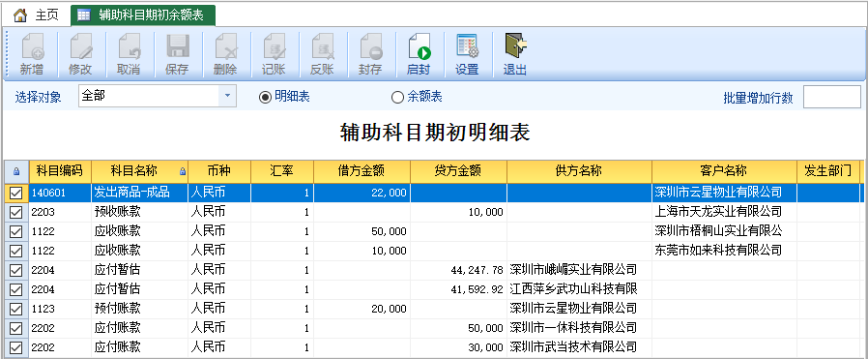Click the 44,247.78 credit amount cell
Viewport: 868px width, 359px height.
pos(458,270)
